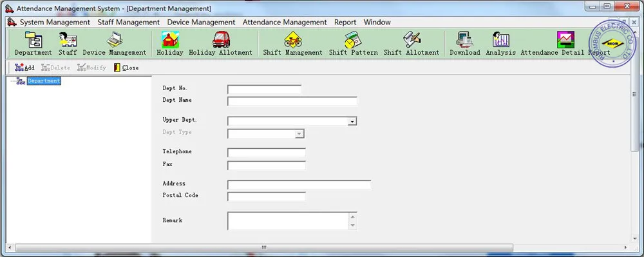
Task: Open the Shift Allotment icon
Action: (412, 40)
